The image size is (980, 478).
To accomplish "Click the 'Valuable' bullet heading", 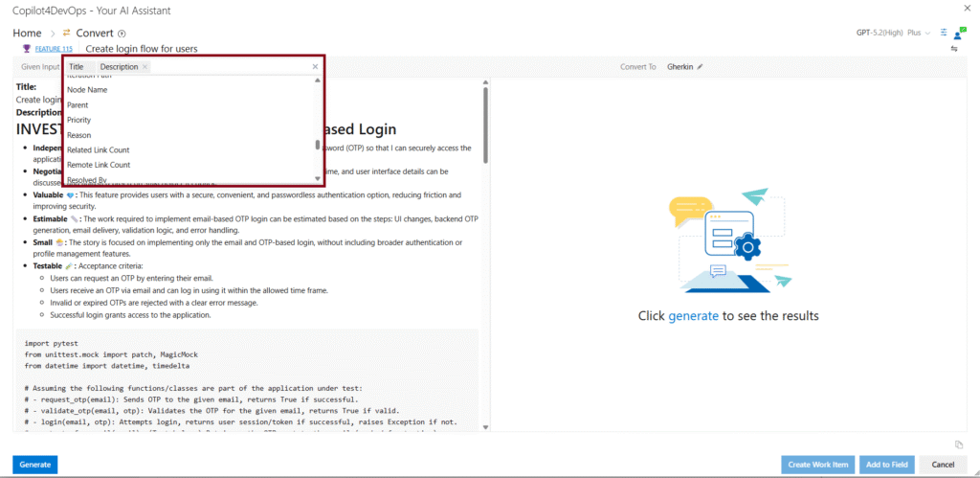I will 48,195.
